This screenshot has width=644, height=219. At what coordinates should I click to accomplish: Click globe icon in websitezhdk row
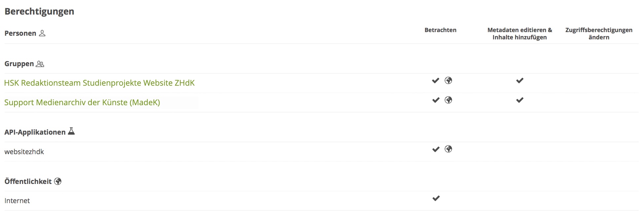point(448,149)
